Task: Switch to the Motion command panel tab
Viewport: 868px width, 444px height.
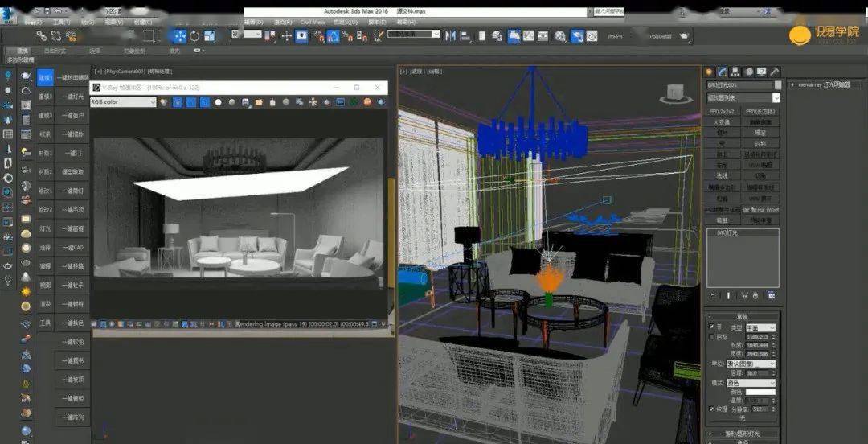Action: (x=748, y=72)
